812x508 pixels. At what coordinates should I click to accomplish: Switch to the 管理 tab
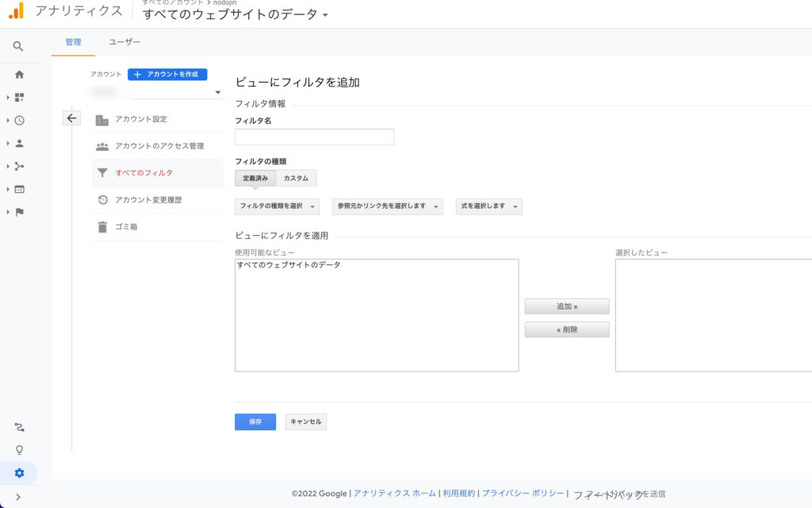click(73, 42)
